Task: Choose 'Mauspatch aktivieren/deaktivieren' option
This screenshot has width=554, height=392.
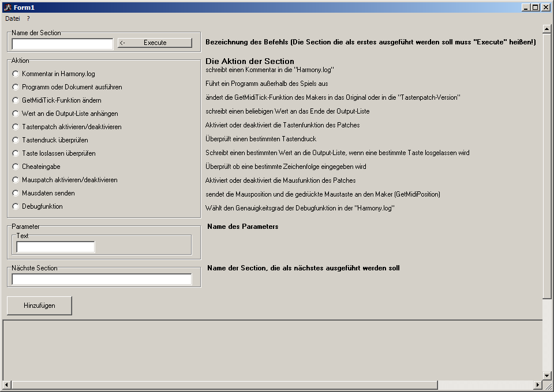Action: tap(16, 180)
